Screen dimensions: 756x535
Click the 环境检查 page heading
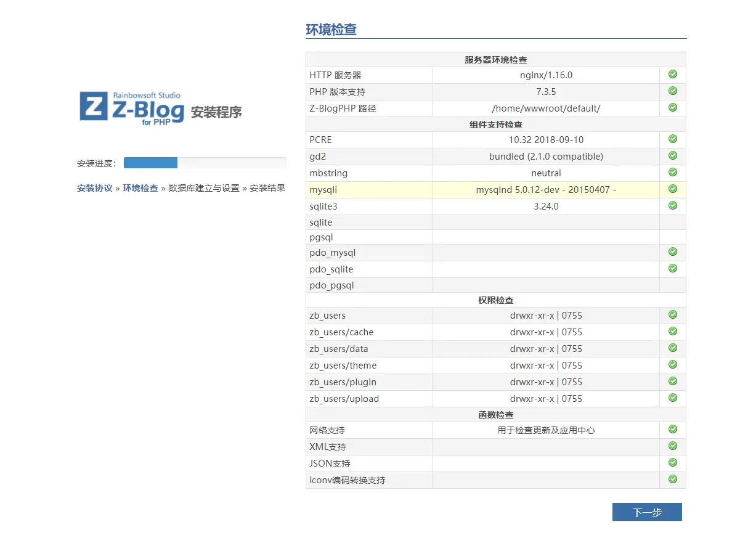(x=331, y=30)
